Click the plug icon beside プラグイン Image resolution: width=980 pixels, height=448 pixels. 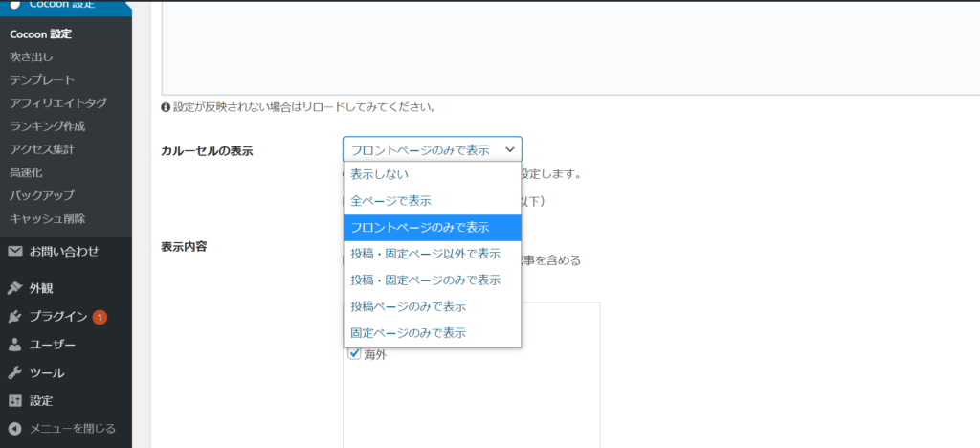pyautogui.click(x=15, y=317)
